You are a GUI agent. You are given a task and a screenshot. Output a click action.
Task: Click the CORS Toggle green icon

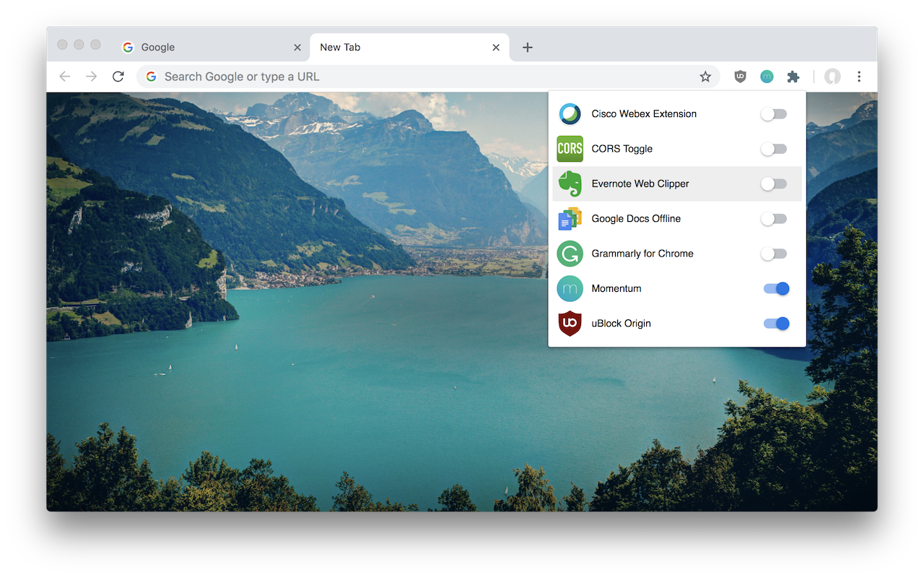click(570, 149)
